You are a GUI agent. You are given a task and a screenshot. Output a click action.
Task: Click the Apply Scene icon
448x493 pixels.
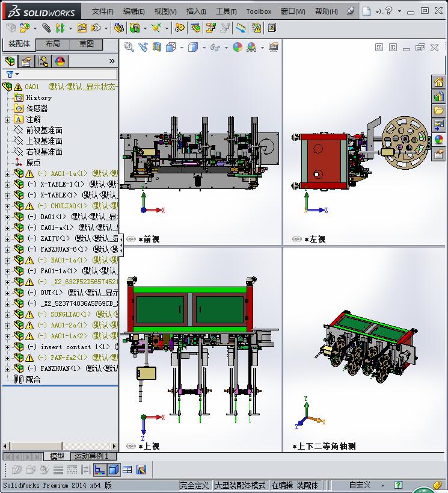(251, 47)
